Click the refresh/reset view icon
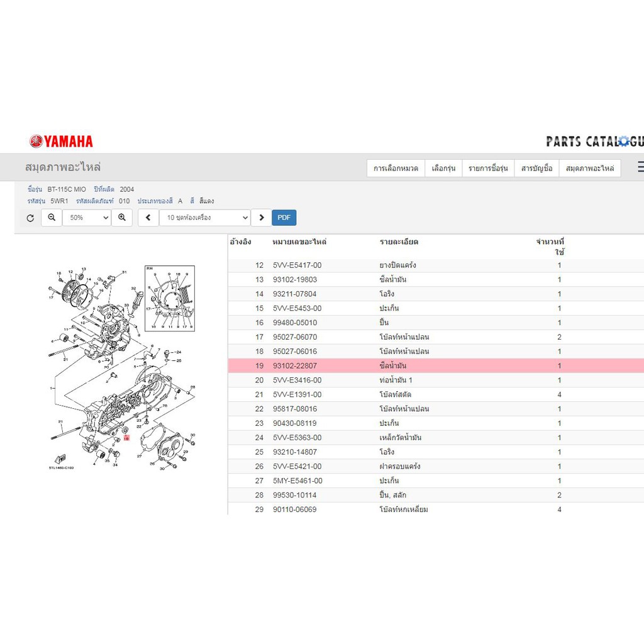 click(30, 218)
